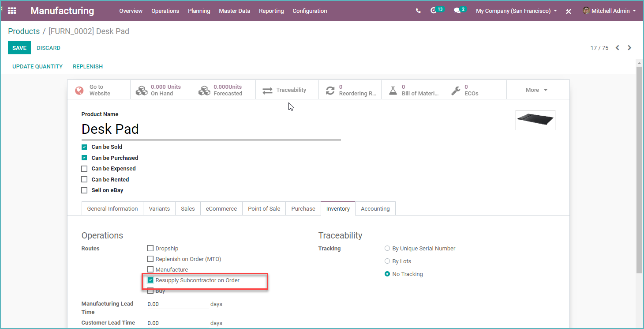Uncheck Can be Purchased

click(x=84, y=158)
